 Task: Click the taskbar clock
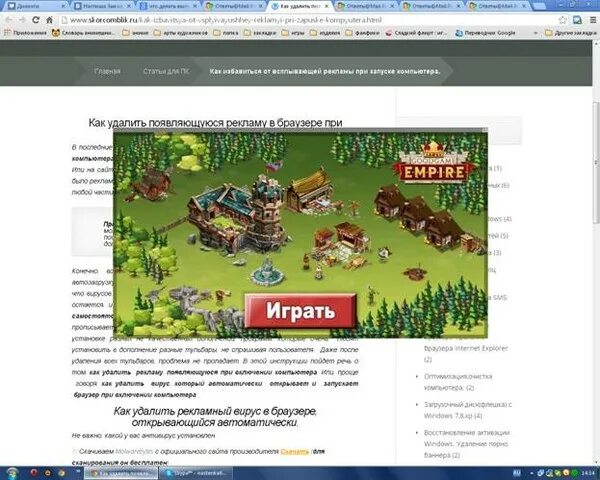click(589, 473)
